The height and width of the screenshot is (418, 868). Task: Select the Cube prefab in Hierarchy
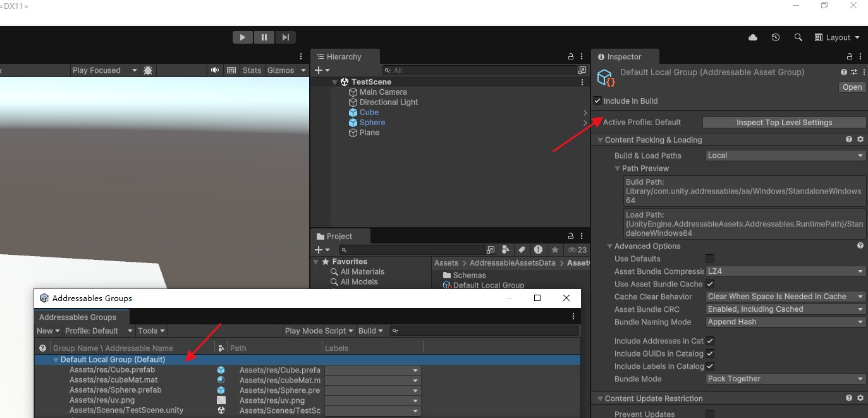[369, 112]
